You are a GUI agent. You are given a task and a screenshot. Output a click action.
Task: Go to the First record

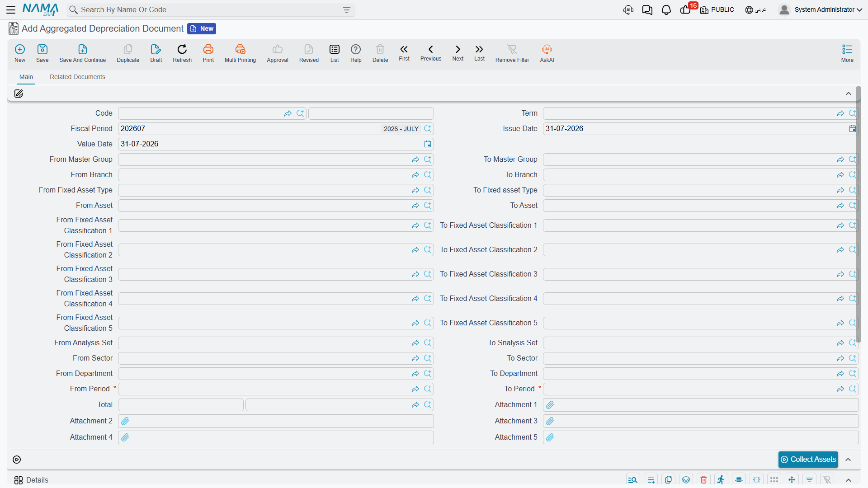click(x=404, y=53)
